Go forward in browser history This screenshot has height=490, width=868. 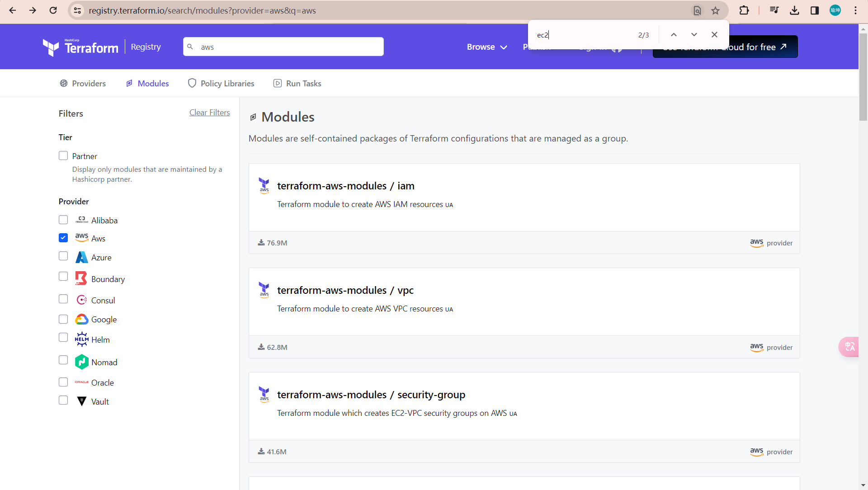click(x=33, y=10)
